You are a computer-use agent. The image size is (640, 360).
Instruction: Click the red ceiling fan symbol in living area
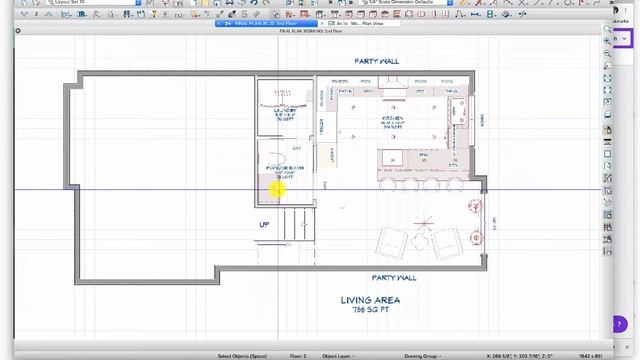click(x=423, y=223)
